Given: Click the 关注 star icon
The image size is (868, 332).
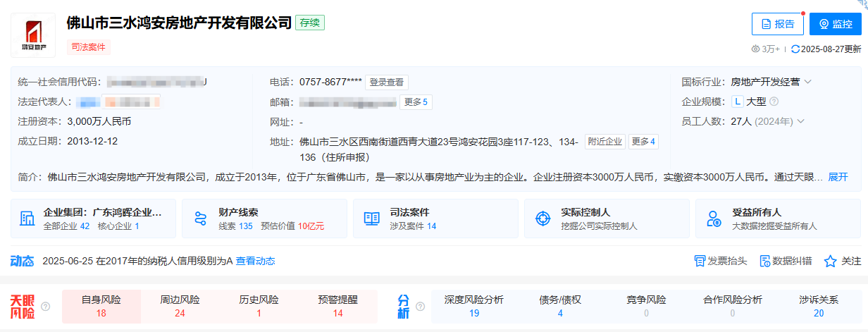Looking at the screenshot, I should [830, 261].
